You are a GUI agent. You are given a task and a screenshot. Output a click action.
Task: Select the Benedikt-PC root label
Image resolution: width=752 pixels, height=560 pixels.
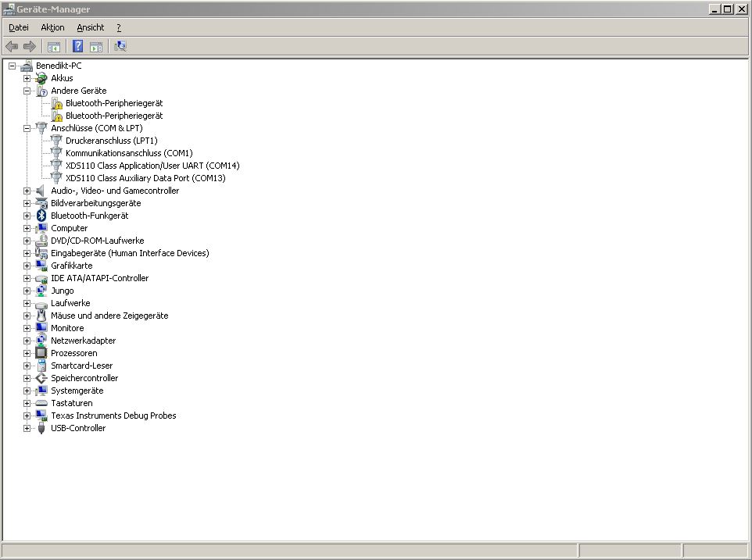pyautogui.click(x=59, y=66)
